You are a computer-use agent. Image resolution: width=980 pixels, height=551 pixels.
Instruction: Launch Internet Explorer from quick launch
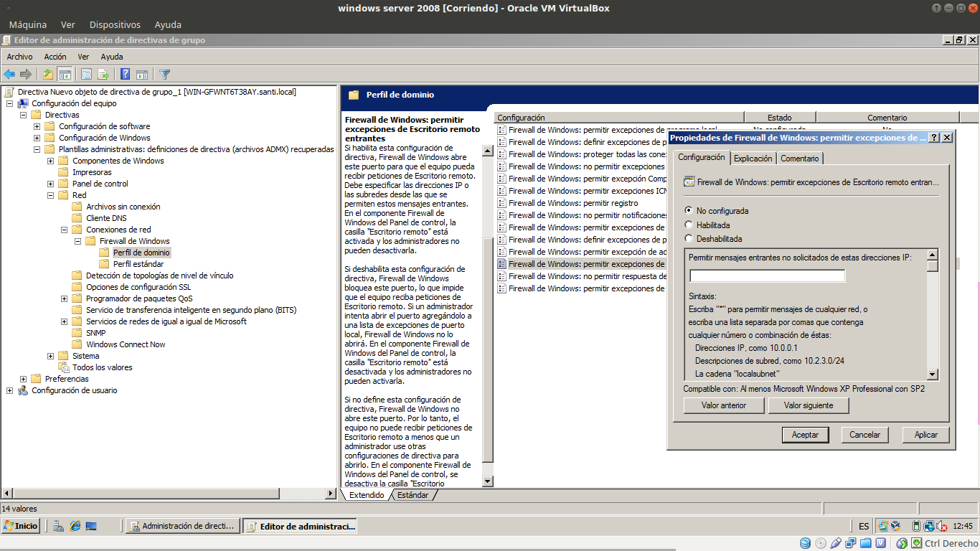(75, 526)
